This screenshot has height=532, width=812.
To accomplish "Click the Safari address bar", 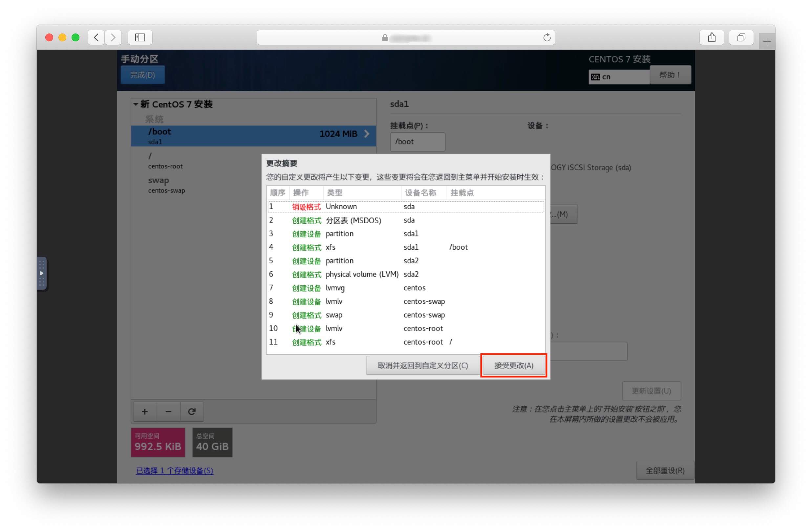I will coord(406,37).
